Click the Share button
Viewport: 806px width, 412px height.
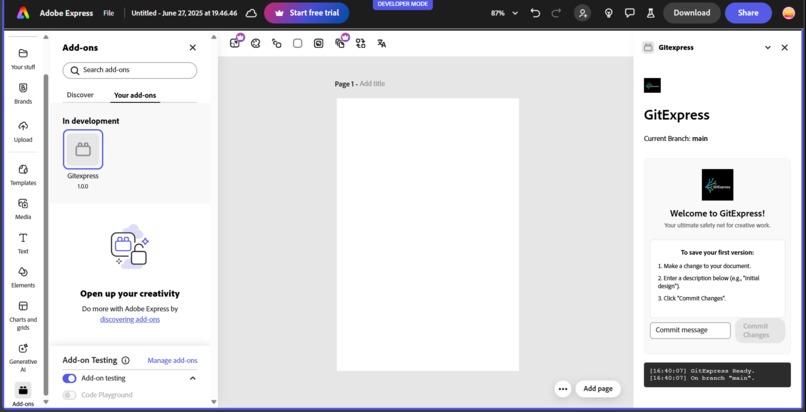point(748,13)
